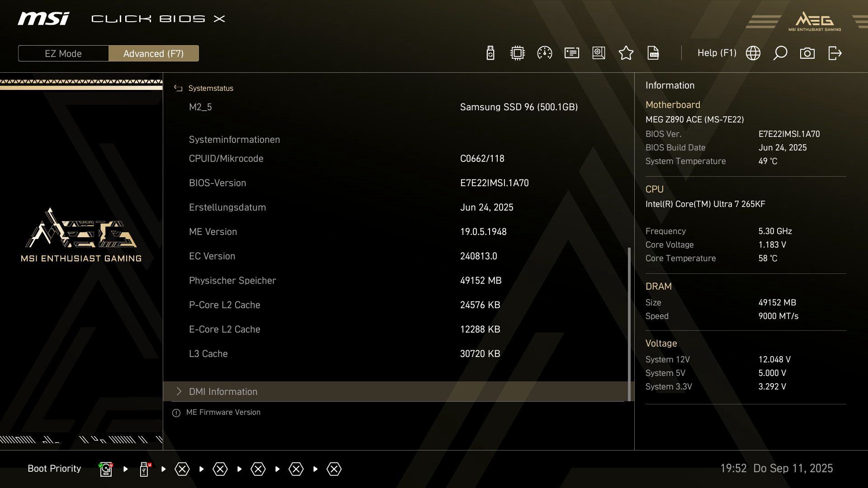Open Help (F1)

click(x=717, y=53)
